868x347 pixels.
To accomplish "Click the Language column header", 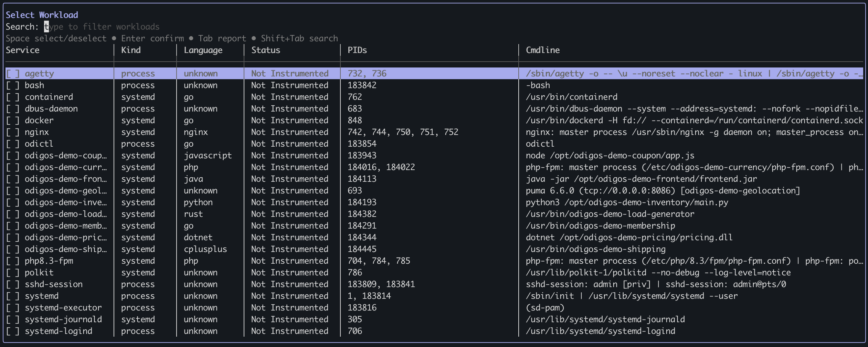I will (x=203, y=50).
